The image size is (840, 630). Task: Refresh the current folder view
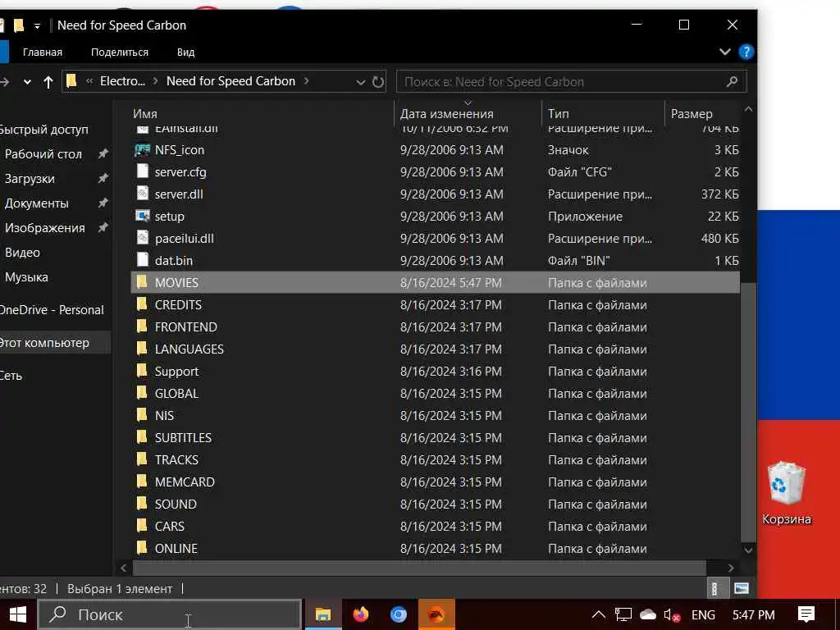[x=378, y=81]
